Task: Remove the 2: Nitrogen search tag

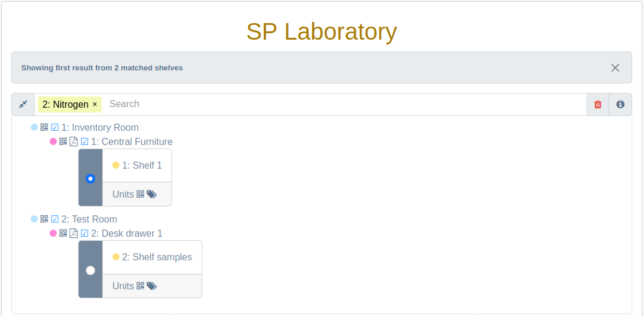Action: pos(95,104)
